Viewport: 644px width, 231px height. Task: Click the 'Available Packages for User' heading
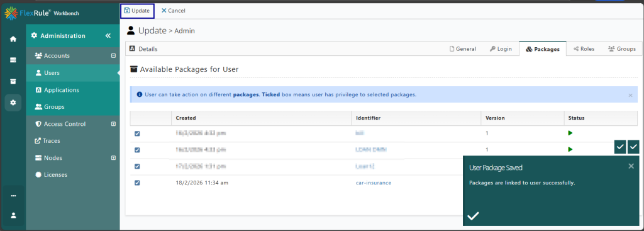coord(189,69)
